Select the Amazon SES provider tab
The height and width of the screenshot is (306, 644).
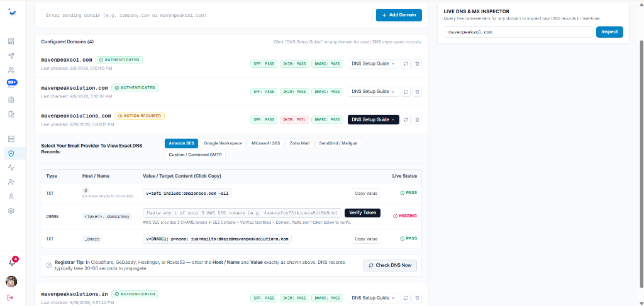181,143
